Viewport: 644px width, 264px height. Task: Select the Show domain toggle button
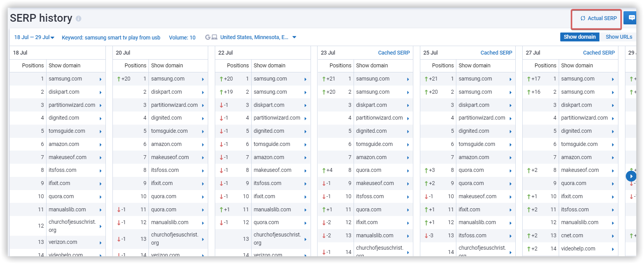[x=580, y=37]
